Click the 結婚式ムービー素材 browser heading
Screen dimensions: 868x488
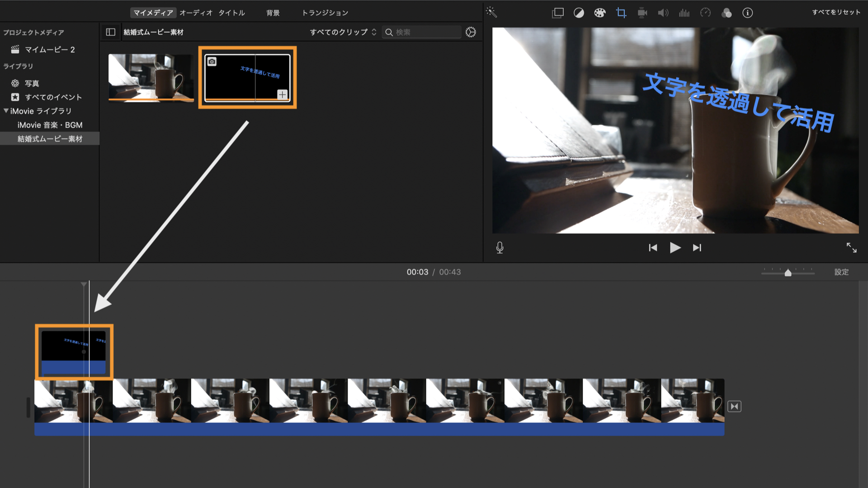click(x=153, y=32)
